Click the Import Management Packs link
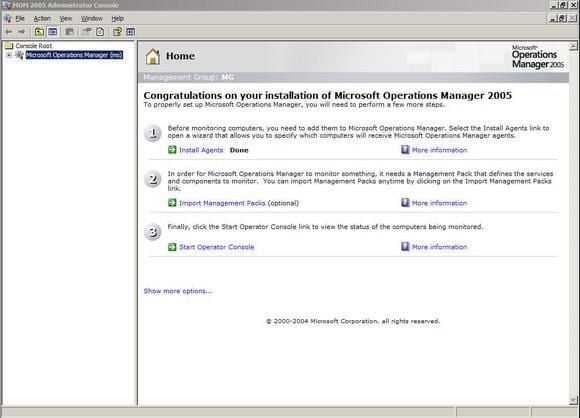This screenshot has height=418, width=580. 222,203
